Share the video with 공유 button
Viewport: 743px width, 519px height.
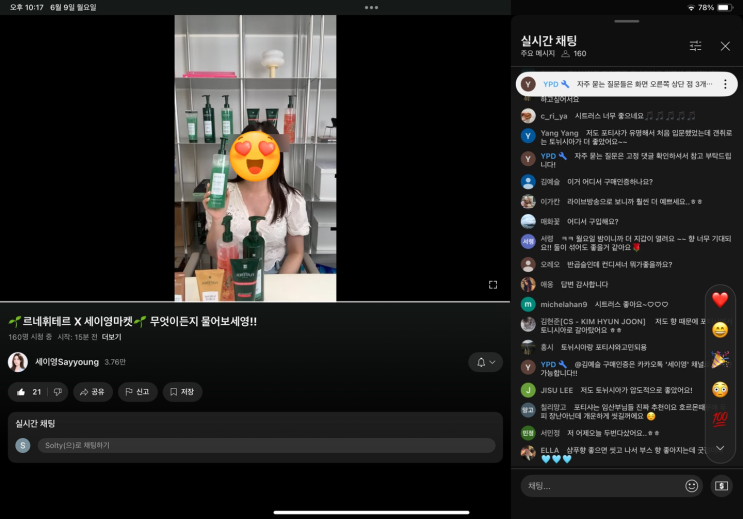92,392
